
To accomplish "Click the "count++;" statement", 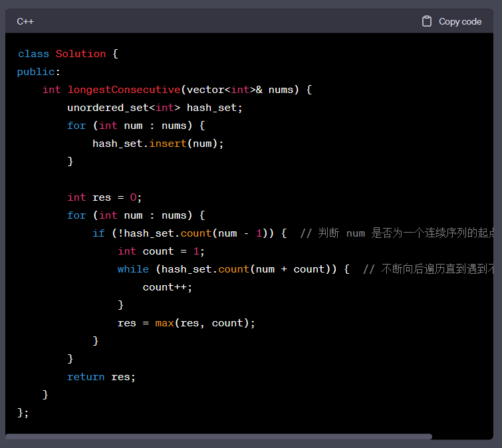I will pos(167,287).
